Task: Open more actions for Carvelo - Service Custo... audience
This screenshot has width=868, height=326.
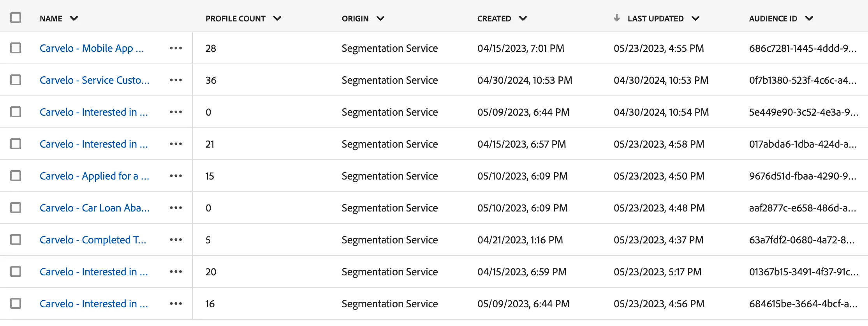Action: click(176, 80)
